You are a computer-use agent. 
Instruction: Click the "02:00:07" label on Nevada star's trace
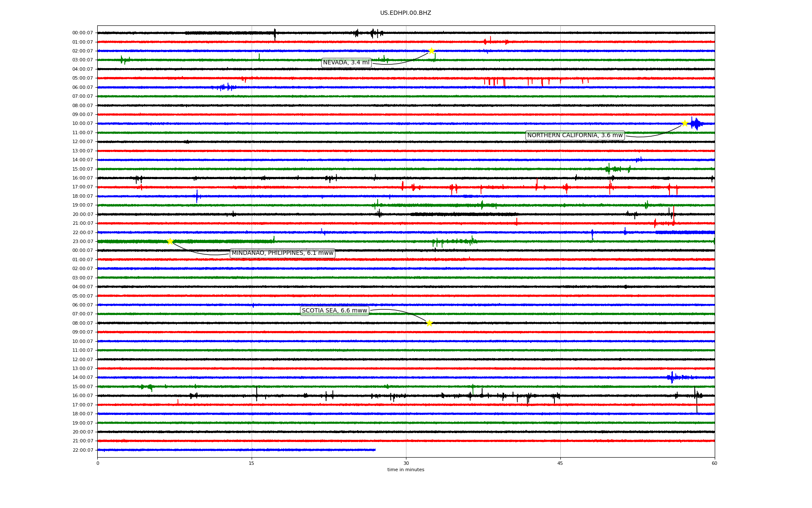point(82,51)
